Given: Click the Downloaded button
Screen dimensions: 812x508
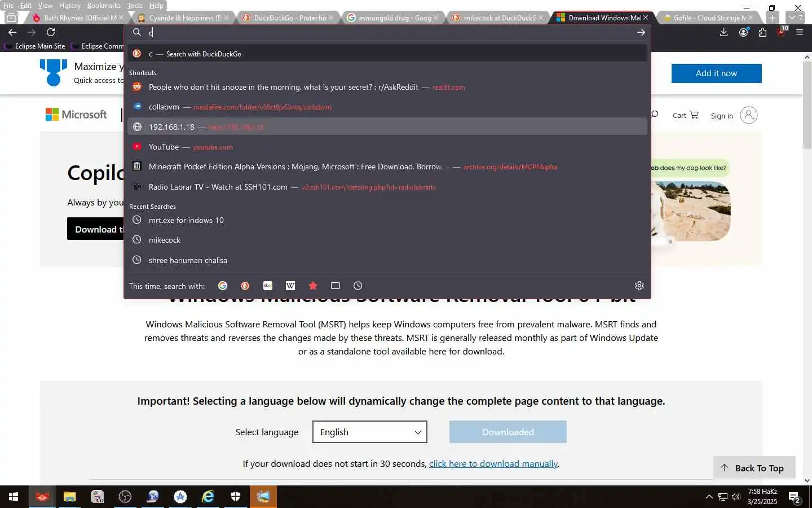Looking at the screenshot, I should point(508,432).
